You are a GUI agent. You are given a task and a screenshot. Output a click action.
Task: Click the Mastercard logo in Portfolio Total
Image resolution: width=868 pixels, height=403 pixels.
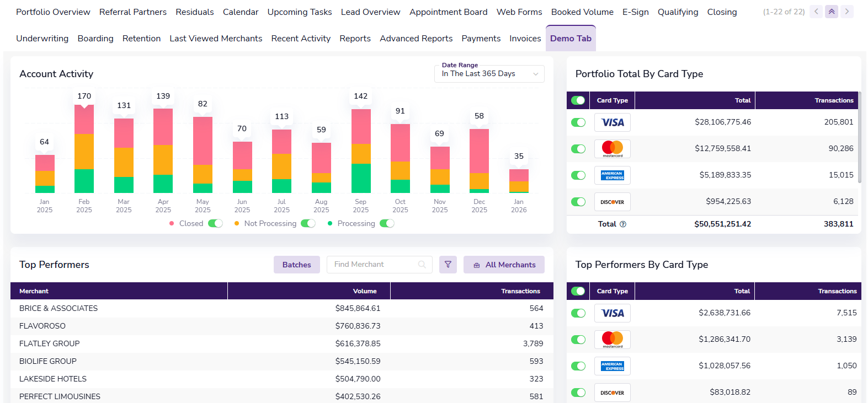(612, 149)
